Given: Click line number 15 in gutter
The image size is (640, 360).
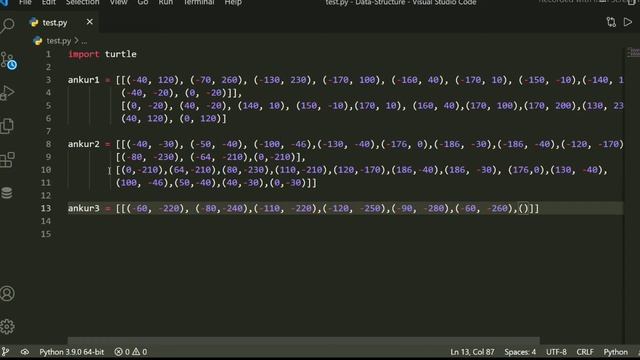Looking at the screenshot, I should [x=46, y=234].
